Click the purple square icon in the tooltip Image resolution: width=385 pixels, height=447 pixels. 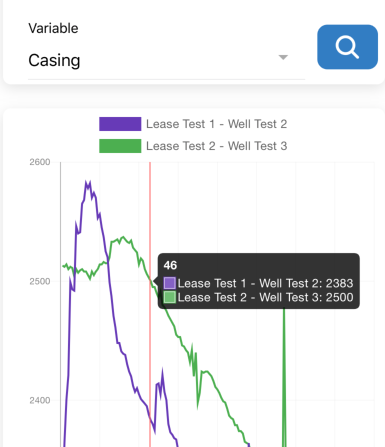(x=170, y=283)
